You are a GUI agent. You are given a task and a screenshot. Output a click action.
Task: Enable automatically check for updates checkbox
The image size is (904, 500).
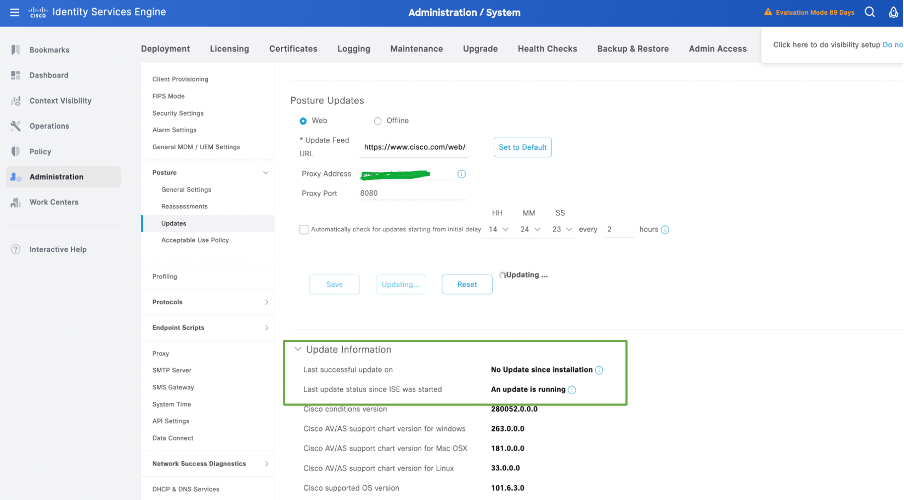(x=304, y=229)
